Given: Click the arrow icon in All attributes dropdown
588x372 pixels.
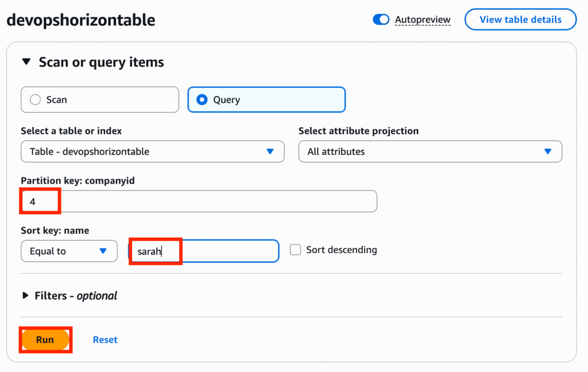Looking at the screenshot, I should (x=548, y=152).
